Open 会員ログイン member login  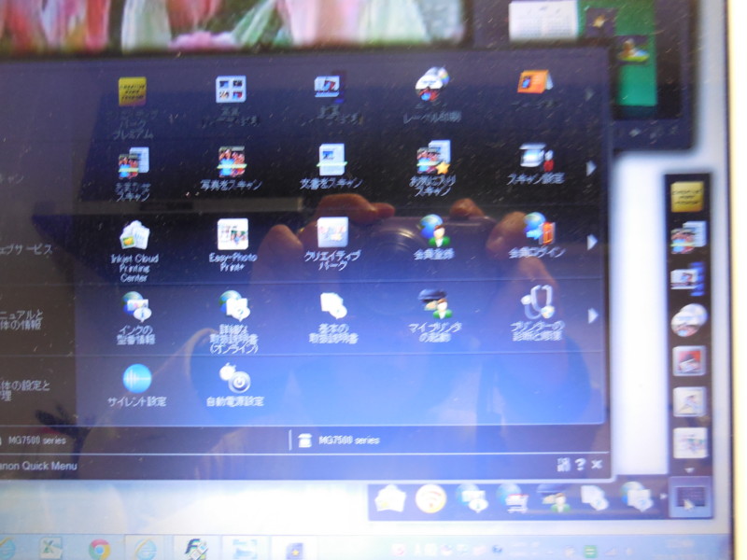[539, 229]
